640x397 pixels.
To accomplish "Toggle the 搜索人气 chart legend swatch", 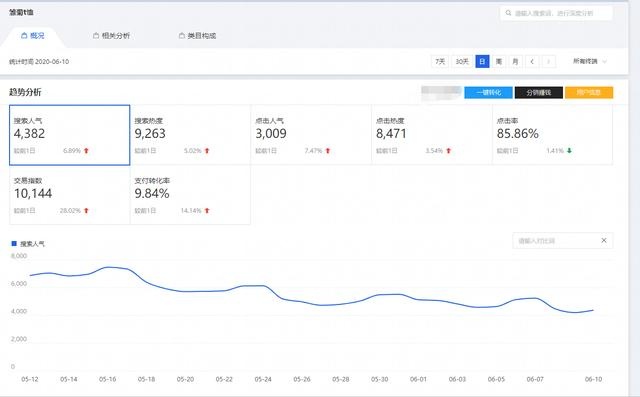I will pyautogui.click(x=14, y=244).
